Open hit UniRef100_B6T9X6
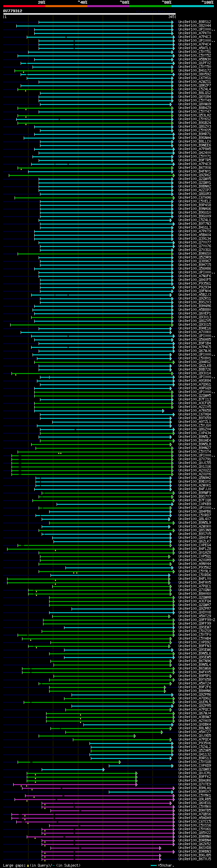The width and height of the screenshot is (217, 868). tap(195, 168)
